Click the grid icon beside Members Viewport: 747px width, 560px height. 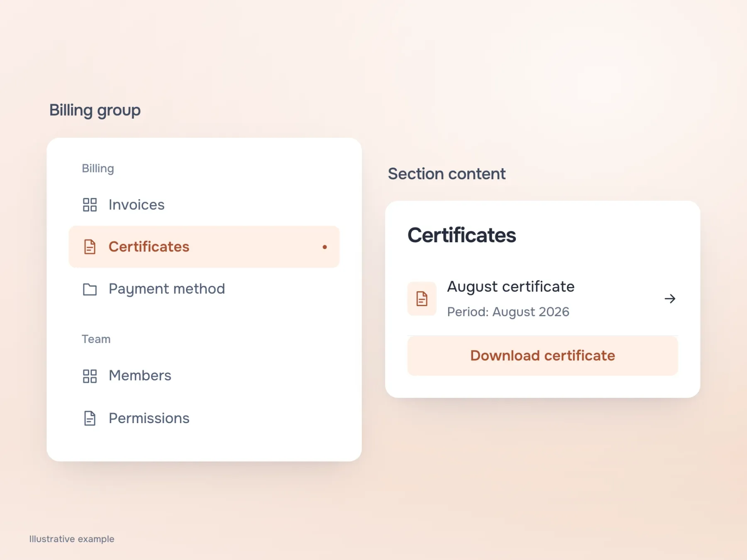click(x=90, y=376)
